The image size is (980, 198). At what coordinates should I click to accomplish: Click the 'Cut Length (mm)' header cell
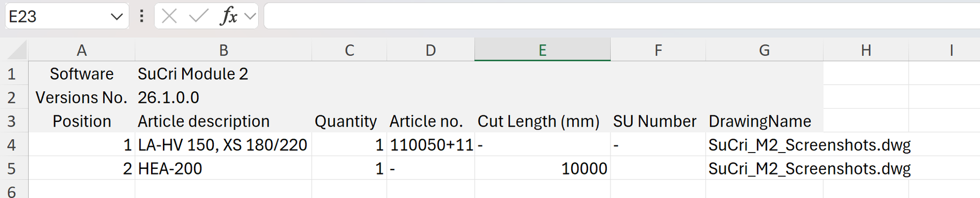543,121
